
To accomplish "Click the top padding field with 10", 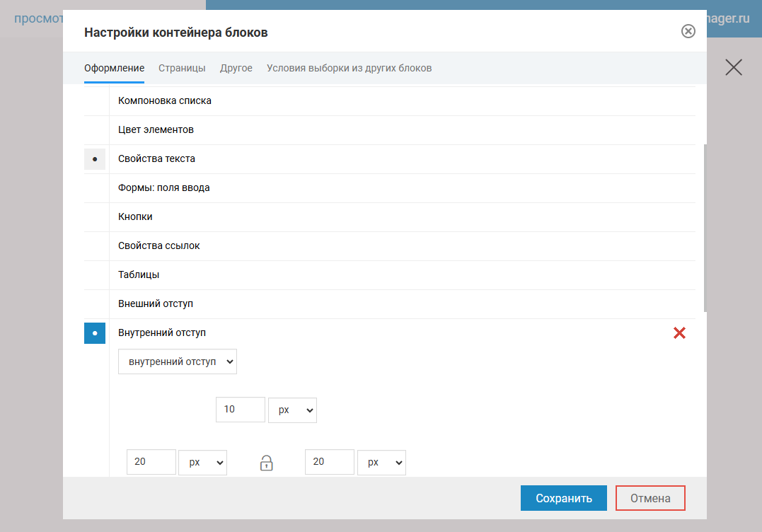I will click(240, 410).
